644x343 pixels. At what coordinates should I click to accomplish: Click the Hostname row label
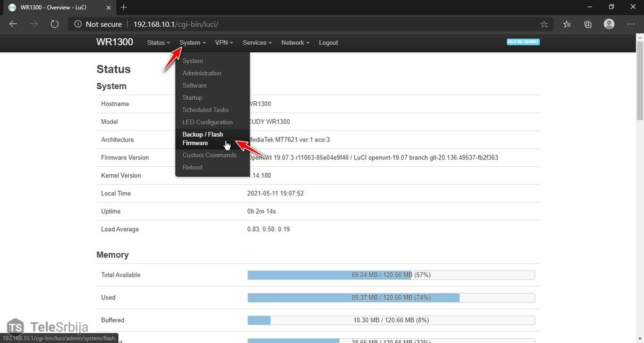pyautogui.click(x=115, y=104)
